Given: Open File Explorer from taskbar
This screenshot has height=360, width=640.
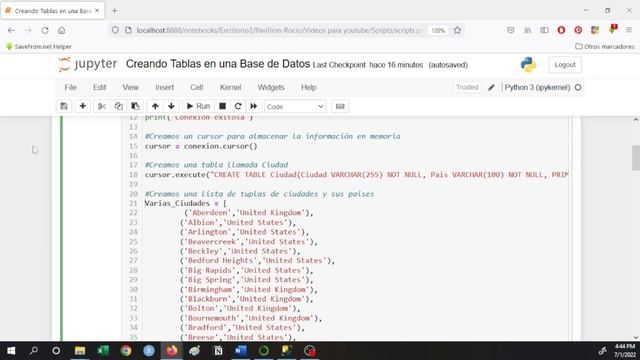Looking at the screenshot, I should click(x=80, y=351).
